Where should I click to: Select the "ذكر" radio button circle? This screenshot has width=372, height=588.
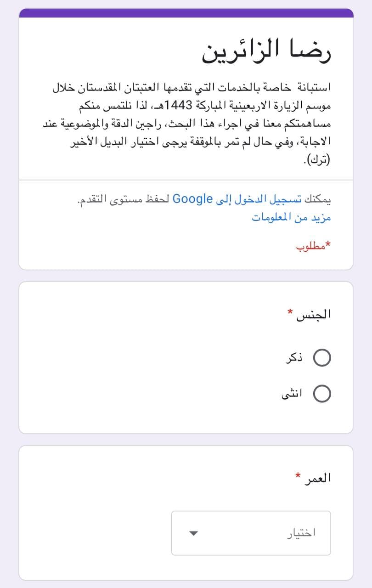pos(322,357)
